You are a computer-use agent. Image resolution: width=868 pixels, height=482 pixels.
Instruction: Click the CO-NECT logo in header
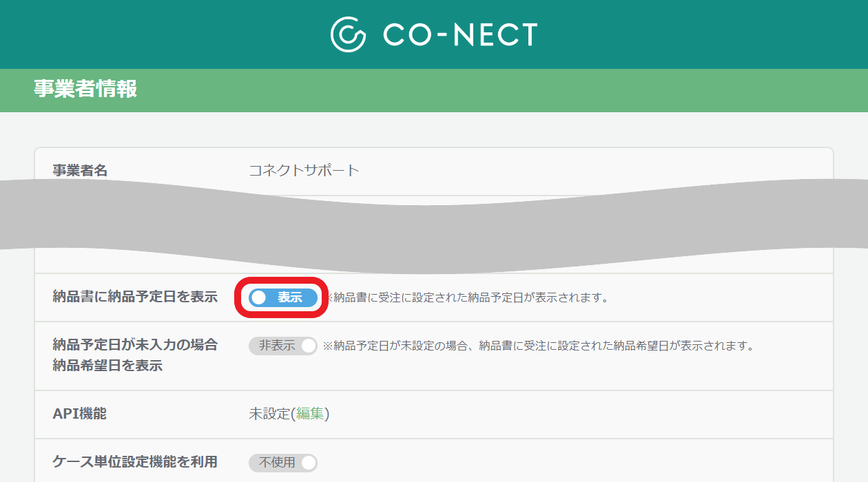(434, 34)
